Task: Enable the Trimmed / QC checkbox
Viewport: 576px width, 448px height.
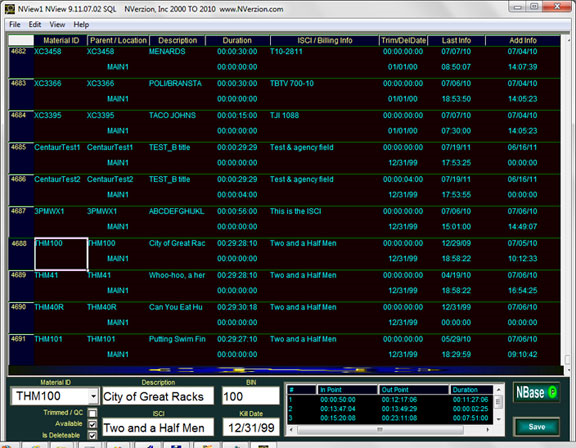Action: (93, 413)
